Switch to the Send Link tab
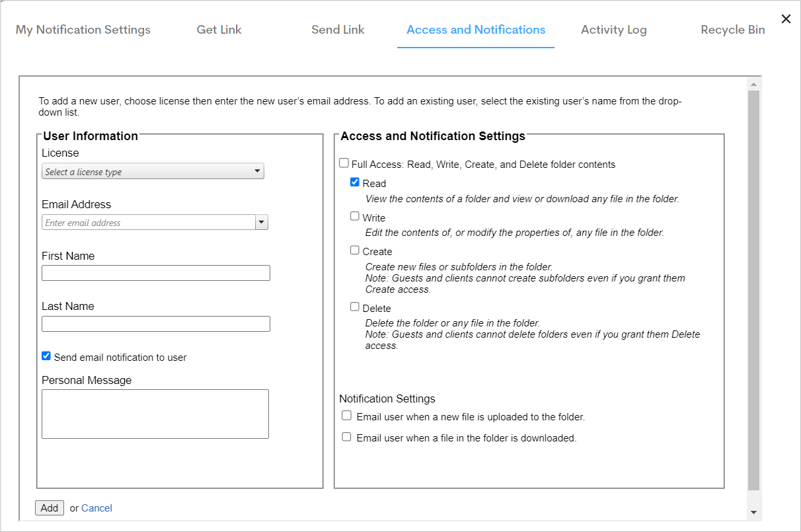Viewport: 801px width, 532px height. 337,29
